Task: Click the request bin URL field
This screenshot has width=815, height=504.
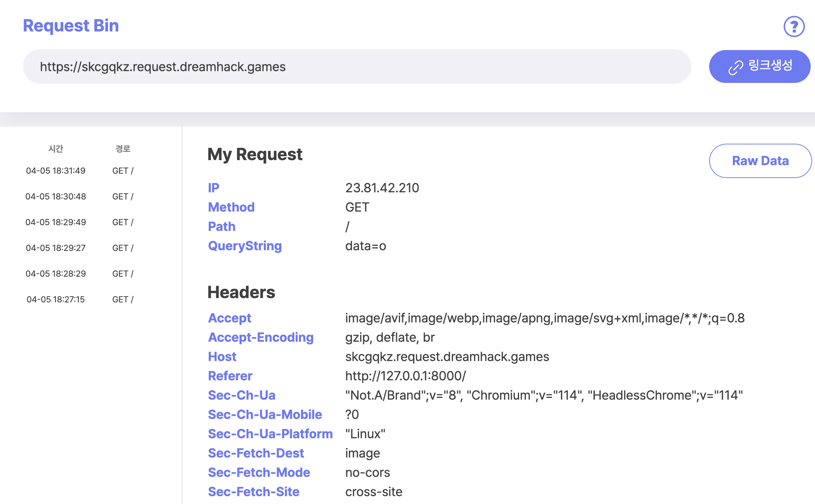Action: 356,67
